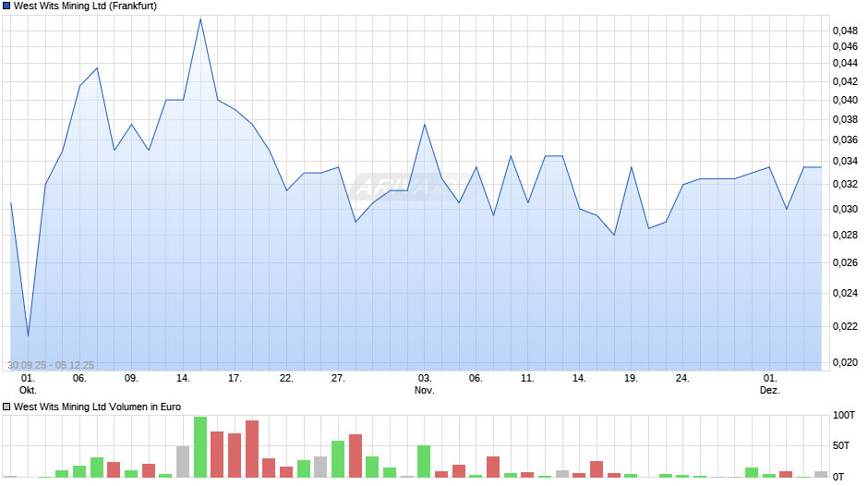Click the 0,046 price axis label
This screenshot has height=486, width=868.
pos(845,46)
